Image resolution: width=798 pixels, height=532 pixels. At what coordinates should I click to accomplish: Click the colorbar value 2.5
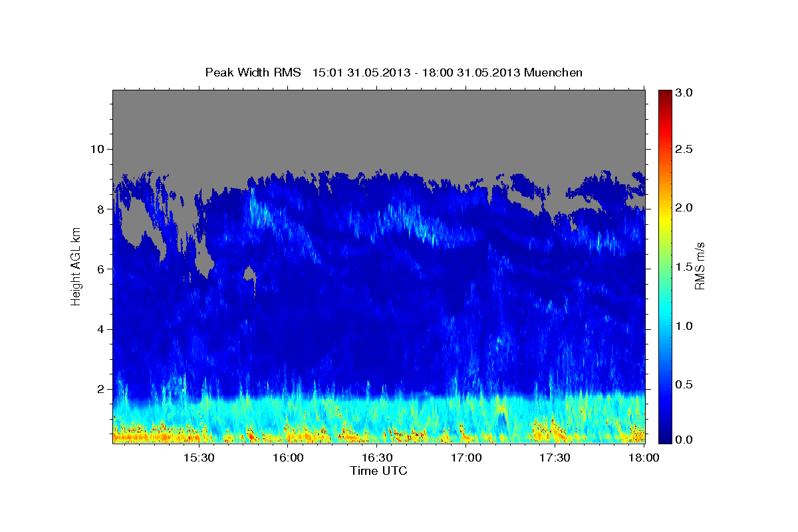click(x=685, y=150)
